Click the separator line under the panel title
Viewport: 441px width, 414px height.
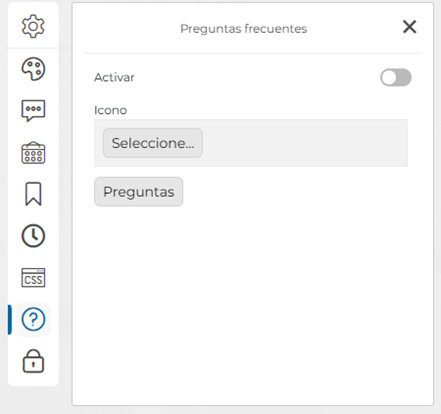[x=253, y=53]
